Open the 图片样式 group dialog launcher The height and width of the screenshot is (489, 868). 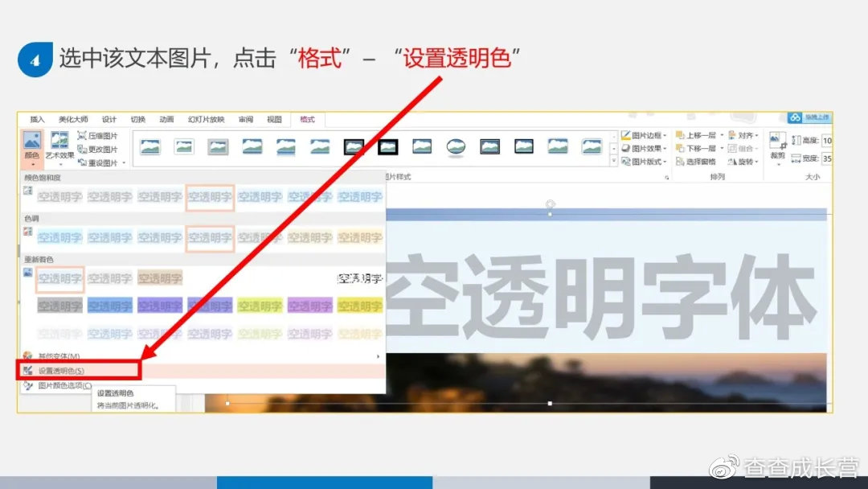click(666, 178)
